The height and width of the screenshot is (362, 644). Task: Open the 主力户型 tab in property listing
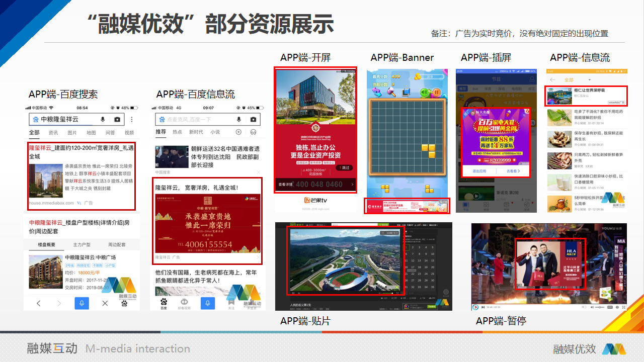[x=82, y=245]
